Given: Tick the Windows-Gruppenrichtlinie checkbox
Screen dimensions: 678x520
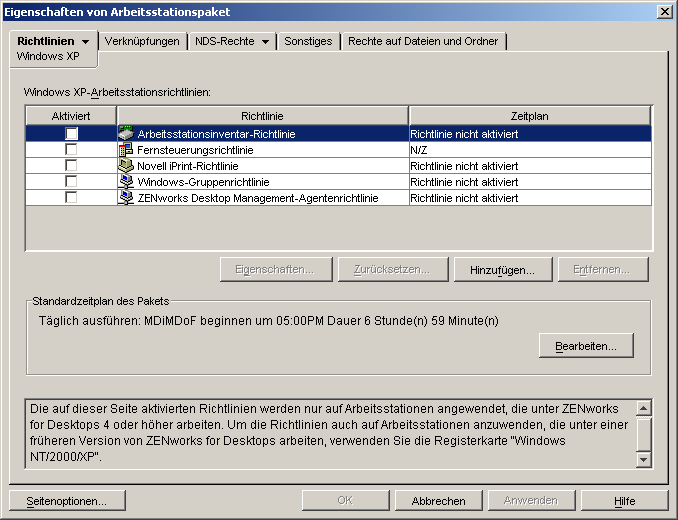Looking at the screenshot, I should pos(71,182).
